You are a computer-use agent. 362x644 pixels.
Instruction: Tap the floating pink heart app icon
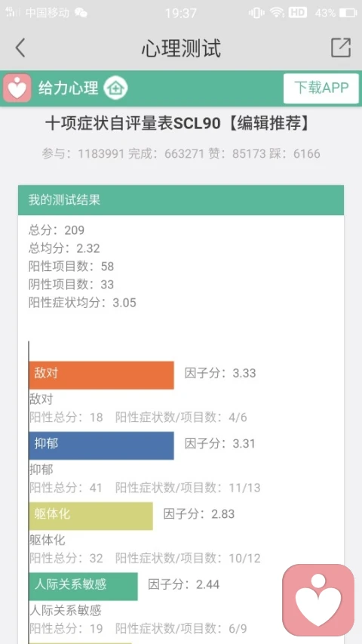point(318,599)
